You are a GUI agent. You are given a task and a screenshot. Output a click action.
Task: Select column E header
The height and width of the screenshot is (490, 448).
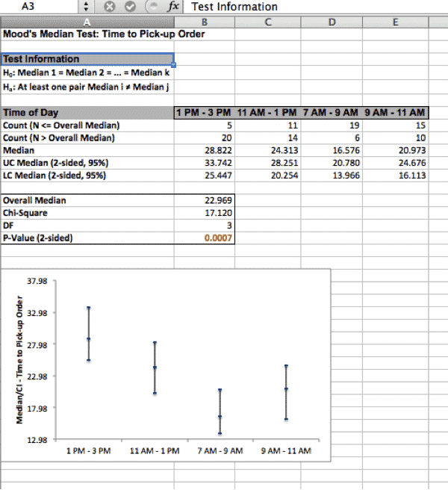pos(396,22)
